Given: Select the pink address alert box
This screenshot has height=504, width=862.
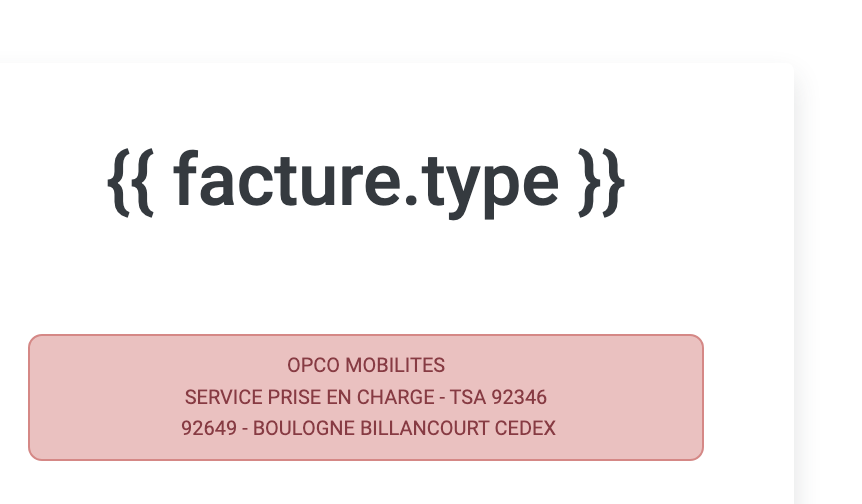Looking at the screenshot, I should (366, 397).
